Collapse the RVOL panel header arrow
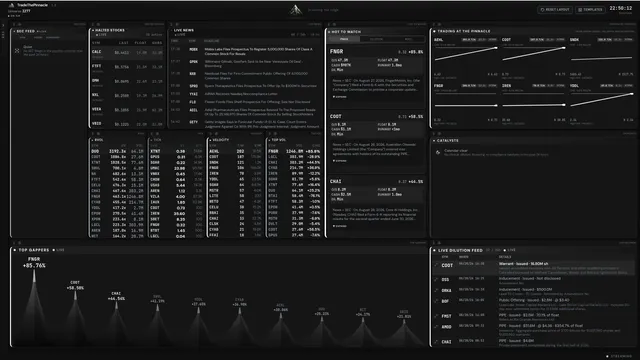Screen dimensions: 640x360 pyautogui.click(x=93, y=140)
